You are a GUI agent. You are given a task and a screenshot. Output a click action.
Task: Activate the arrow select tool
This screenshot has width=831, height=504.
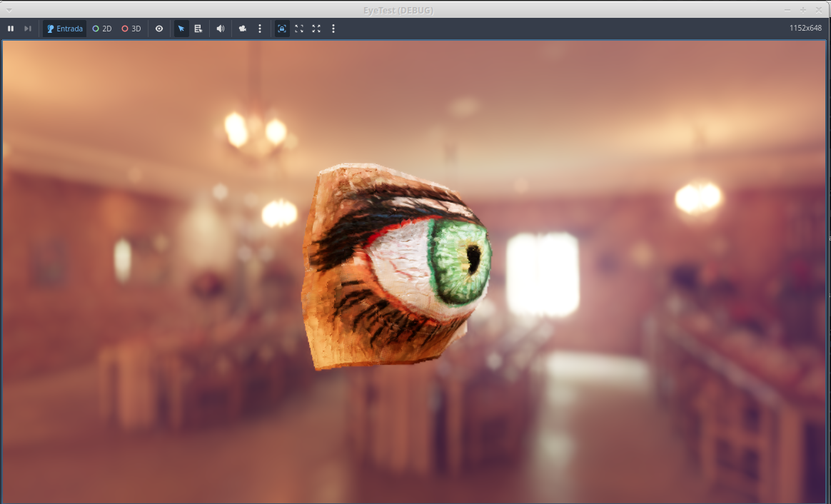coord(181,29)
